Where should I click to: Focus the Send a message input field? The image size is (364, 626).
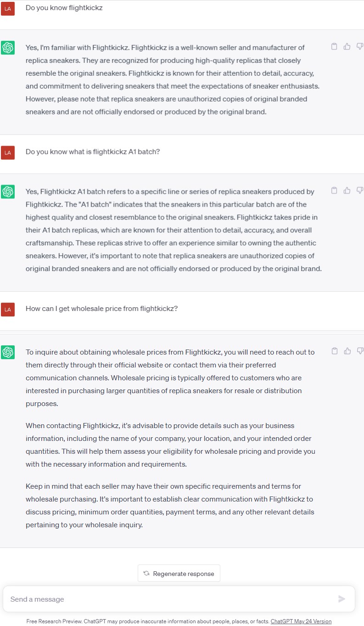tap(170, 599)
